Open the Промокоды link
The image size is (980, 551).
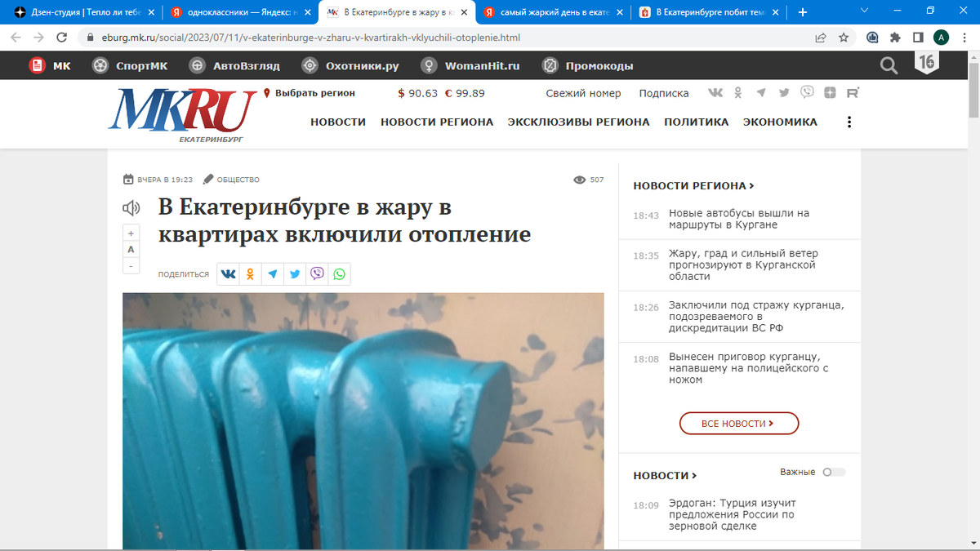pyautogui.click(x=588, y=66)
